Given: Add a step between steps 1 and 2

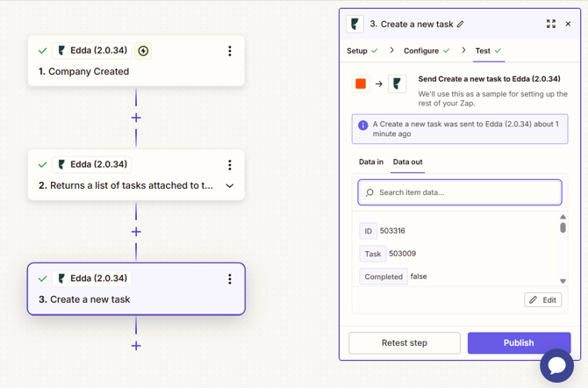Looking at the screenshot, I should pyautogui.click(x=136, y=118).
